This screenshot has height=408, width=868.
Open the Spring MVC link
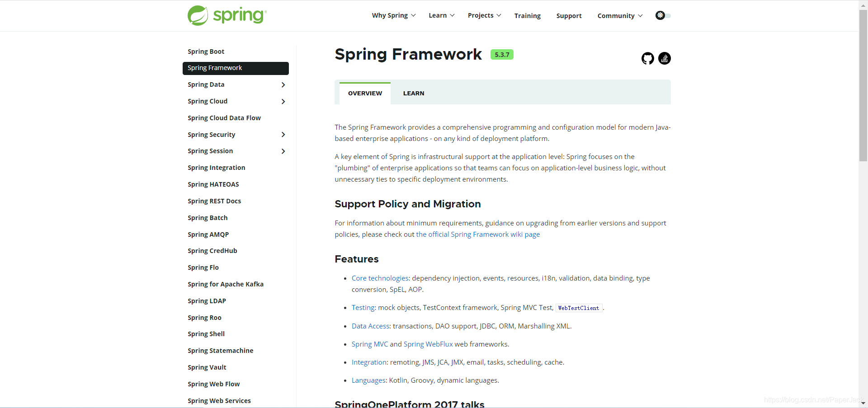(x=370, y=344)
